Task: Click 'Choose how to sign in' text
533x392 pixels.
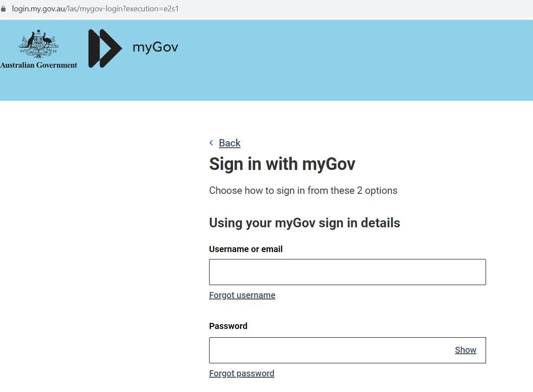Action: click(x=303, y=190)
